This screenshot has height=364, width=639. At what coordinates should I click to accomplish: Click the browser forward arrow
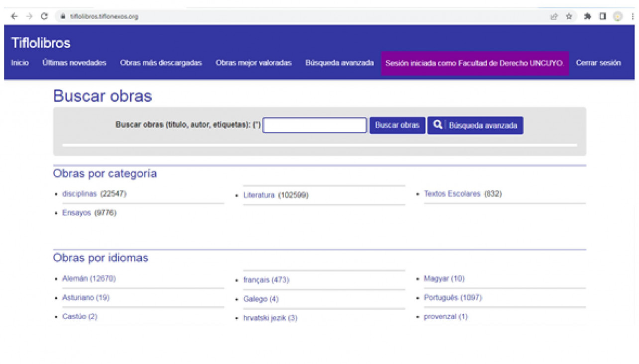29,16
